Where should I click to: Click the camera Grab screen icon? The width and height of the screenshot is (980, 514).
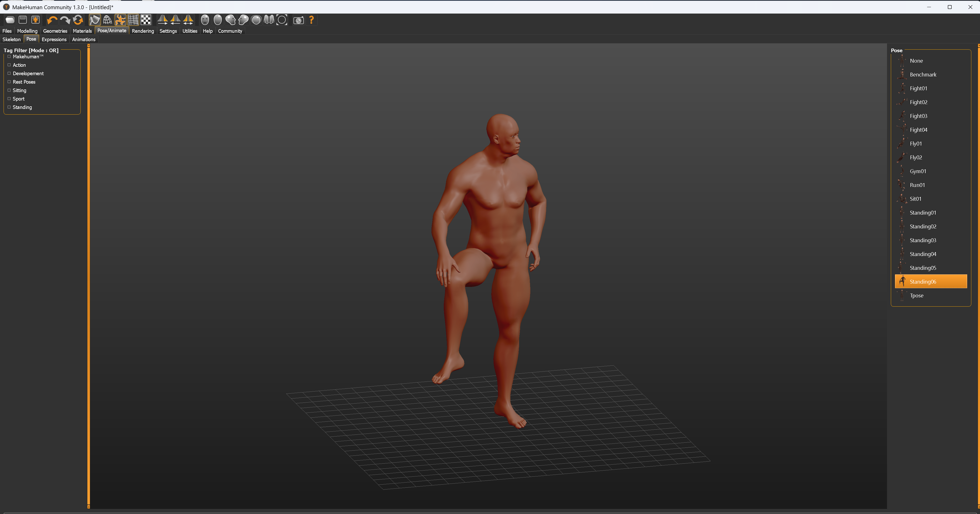tap(299, 20)
